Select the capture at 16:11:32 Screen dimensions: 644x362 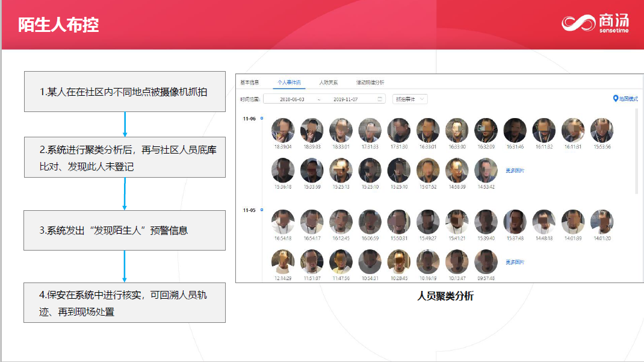[543, 130]
